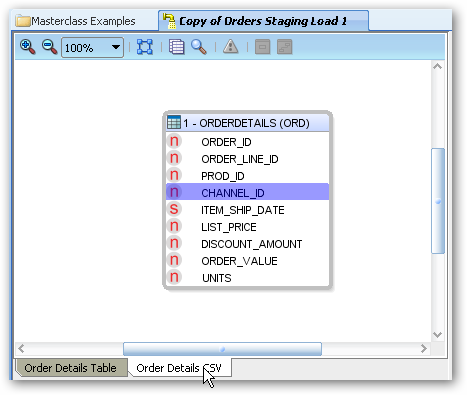This screenshot has height=395, width=467.
Task: Click the collapse node toolbar icon
Action: pos(262,47)
